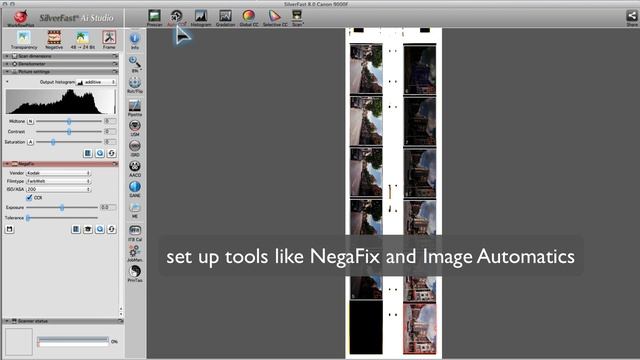Open the ME multi-exposure tool

(x=135, y=210)
